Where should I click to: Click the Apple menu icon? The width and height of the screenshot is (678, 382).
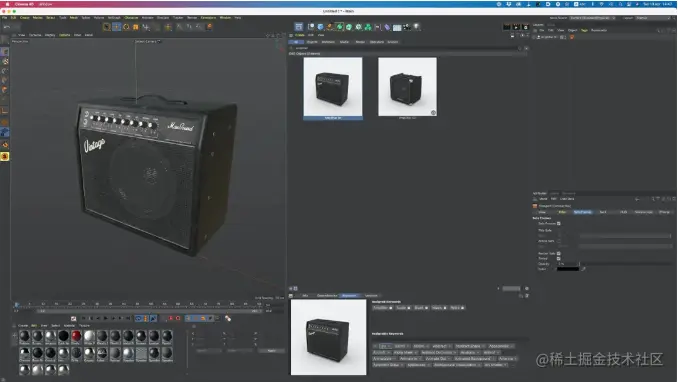pyautogui.click(x=7, y=4)
